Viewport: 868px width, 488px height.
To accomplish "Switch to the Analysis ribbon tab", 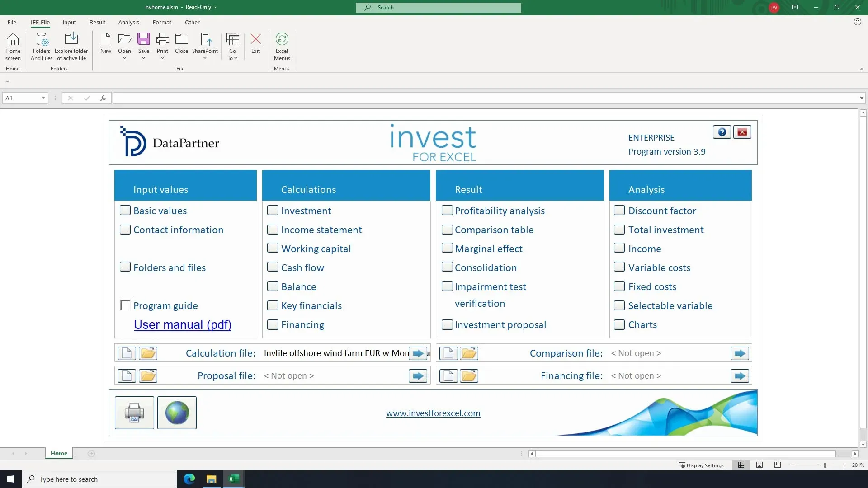I will [x=128, y=22].
